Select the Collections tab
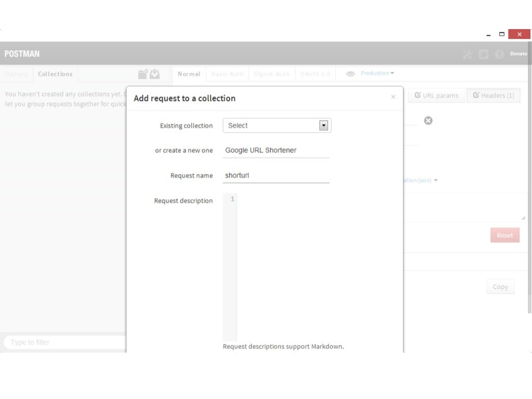 [x=55, y=74]
